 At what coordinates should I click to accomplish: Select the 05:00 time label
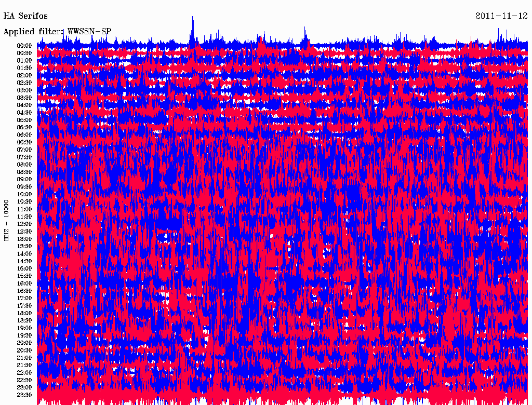click(x=24, y=120)
